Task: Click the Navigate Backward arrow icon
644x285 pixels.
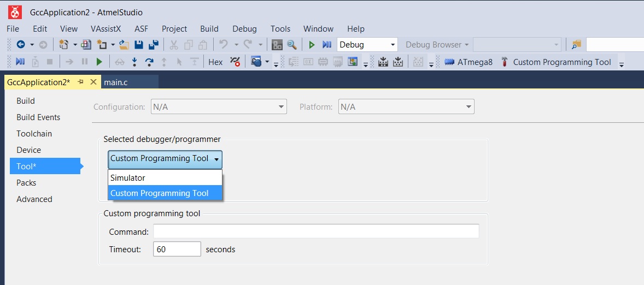Action: click(x=21, y=45)
